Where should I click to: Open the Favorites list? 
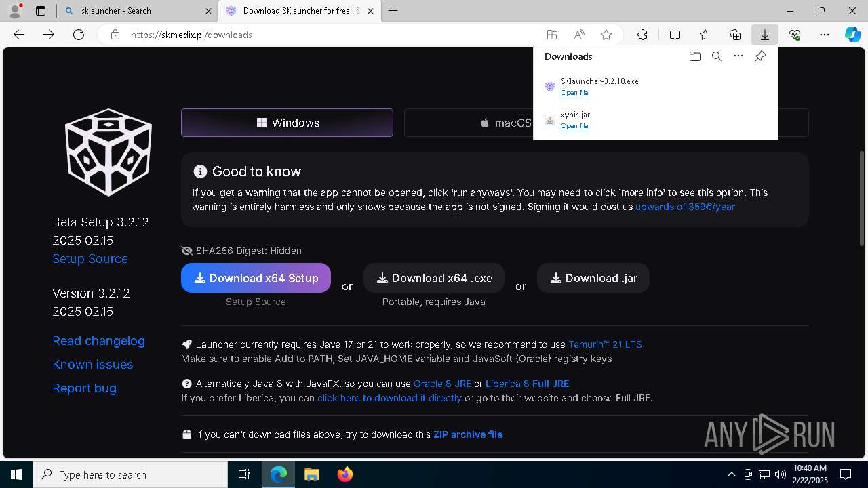[x=705, y=35]
